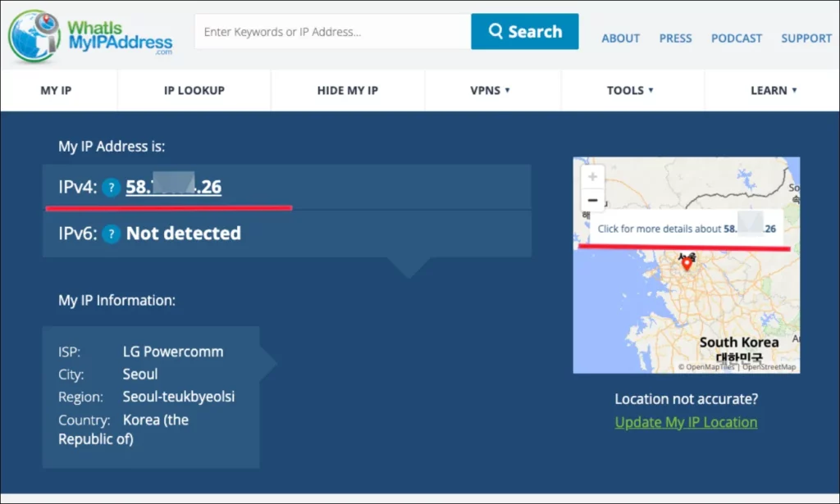Select the IP LOOKUP navigation tab
Screen dimensions: 840x504
pos(194,90)
